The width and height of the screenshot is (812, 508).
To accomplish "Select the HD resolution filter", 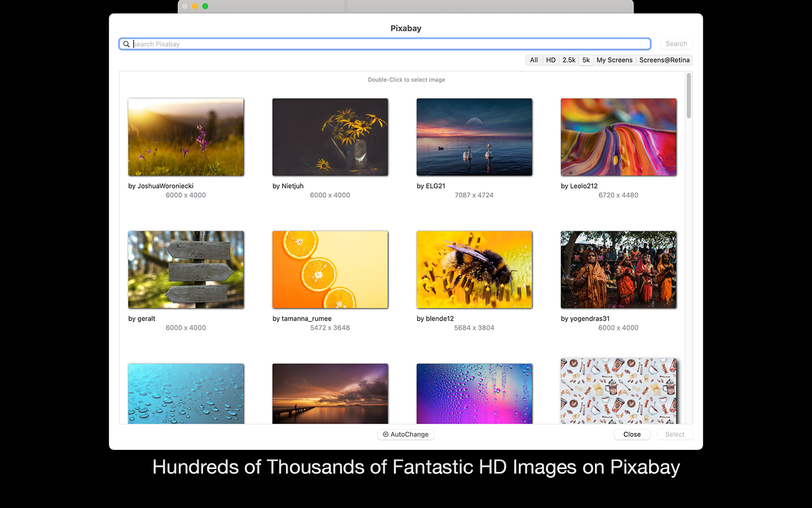I will [x=551, y=60].
